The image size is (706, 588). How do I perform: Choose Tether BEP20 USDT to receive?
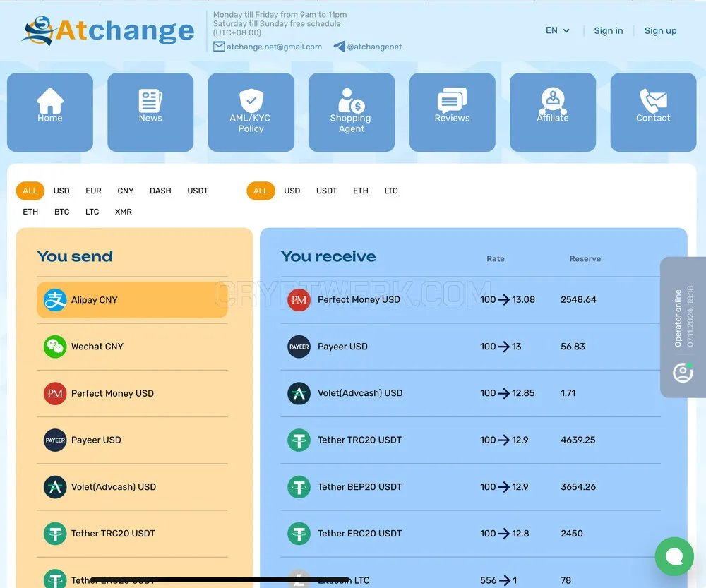[470, 486]
